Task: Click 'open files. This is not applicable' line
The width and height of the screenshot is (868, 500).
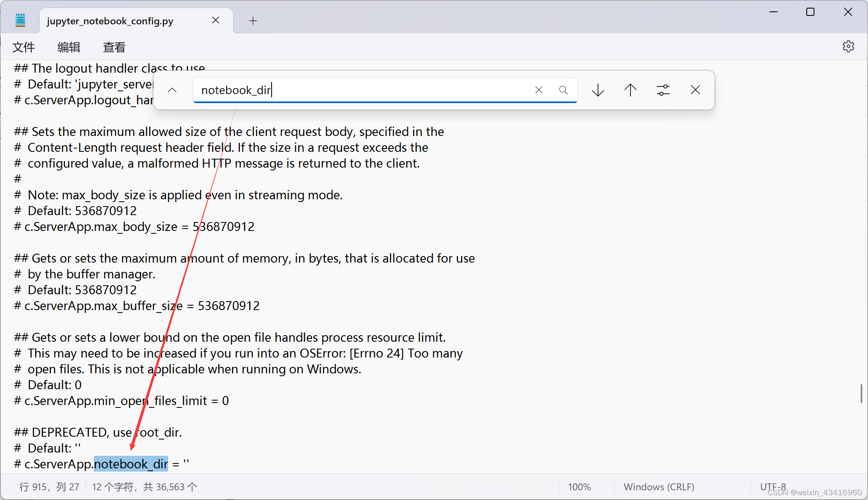Action: [x=188, y=369]
